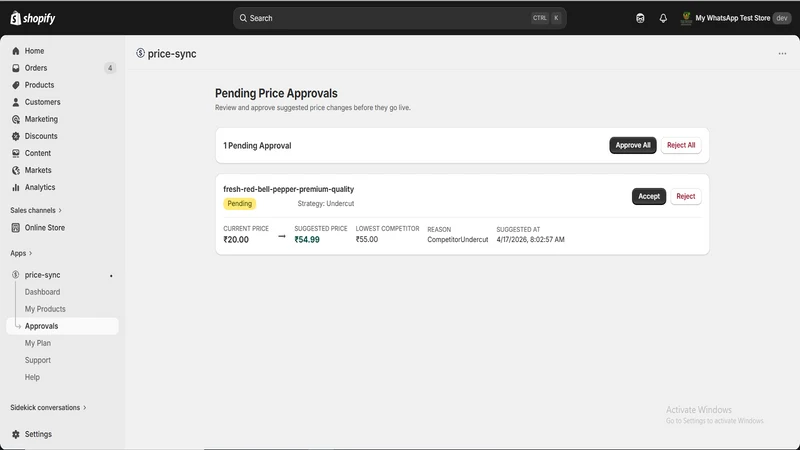
Task: Click the Marketing target icon
Action: click(x=16, y=119)
